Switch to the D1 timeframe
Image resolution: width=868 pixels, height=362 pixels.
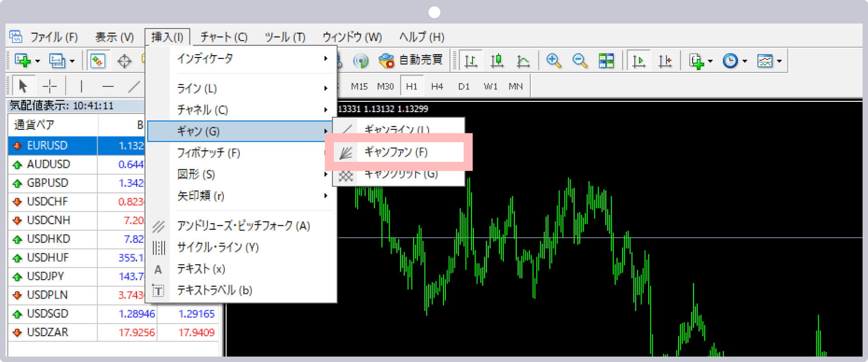(463, 86)
